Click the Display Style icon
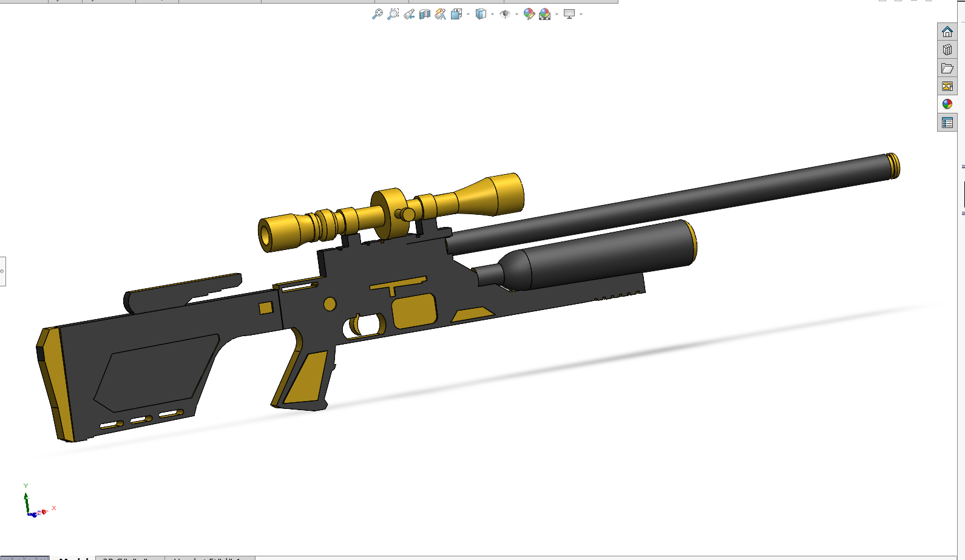This screenshot has width=965, height=560. tap(481, 14)
